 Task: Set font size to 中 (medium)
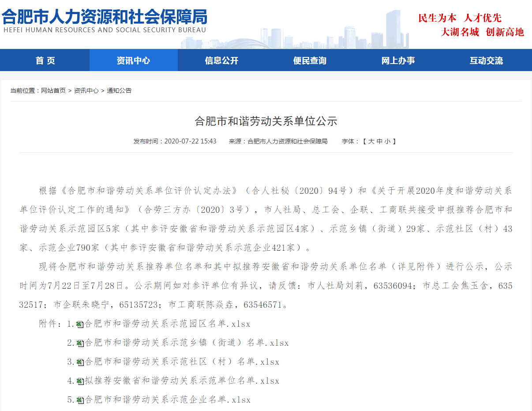379,141
